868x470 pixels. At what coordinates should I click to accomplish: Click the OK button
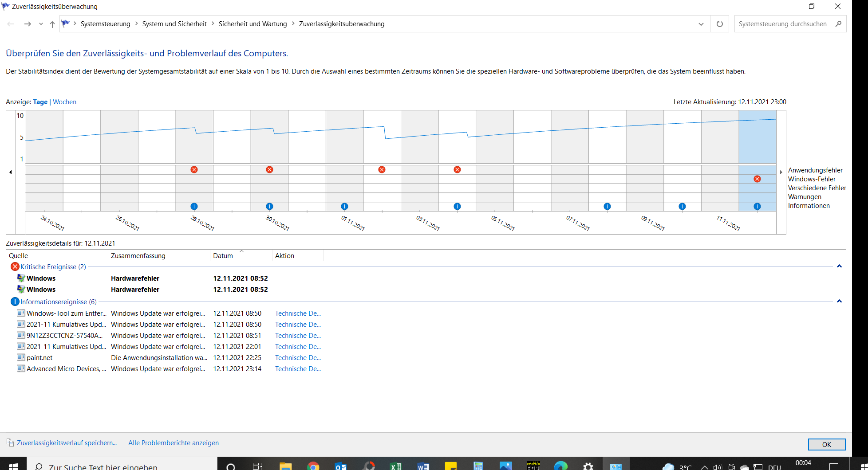pyautogui.click(x=827, y=444)
